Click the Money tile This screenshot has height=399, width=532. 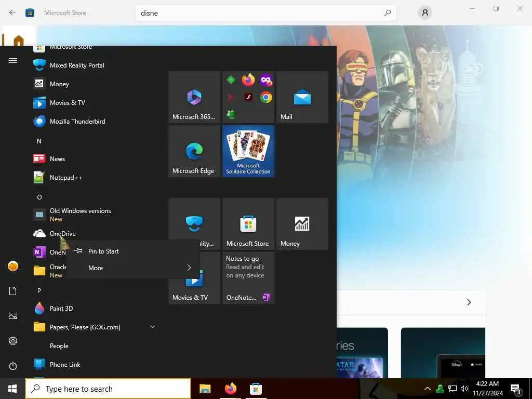tap(302, 224)
